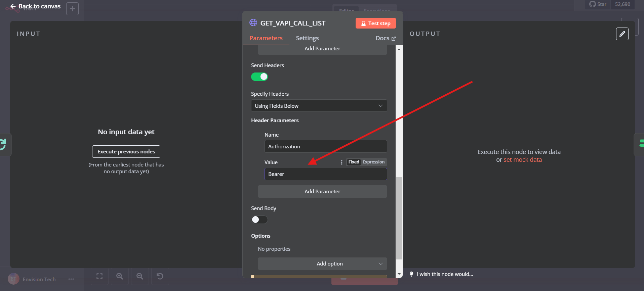Click the Back to canvas arrow
Viewport: 644px width, 291px height.
tap(13, 6)
